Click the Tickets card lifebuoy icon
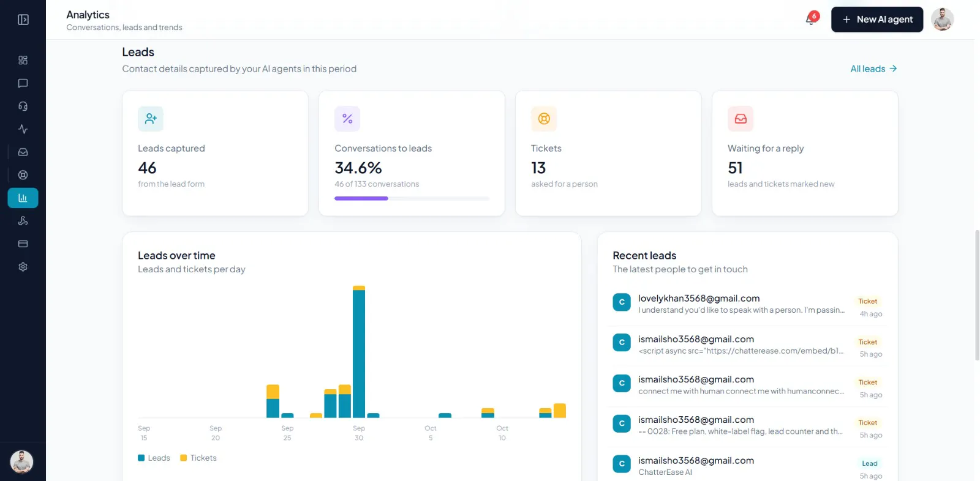Viewport: 980px width, 481px height. click(544, 119)
